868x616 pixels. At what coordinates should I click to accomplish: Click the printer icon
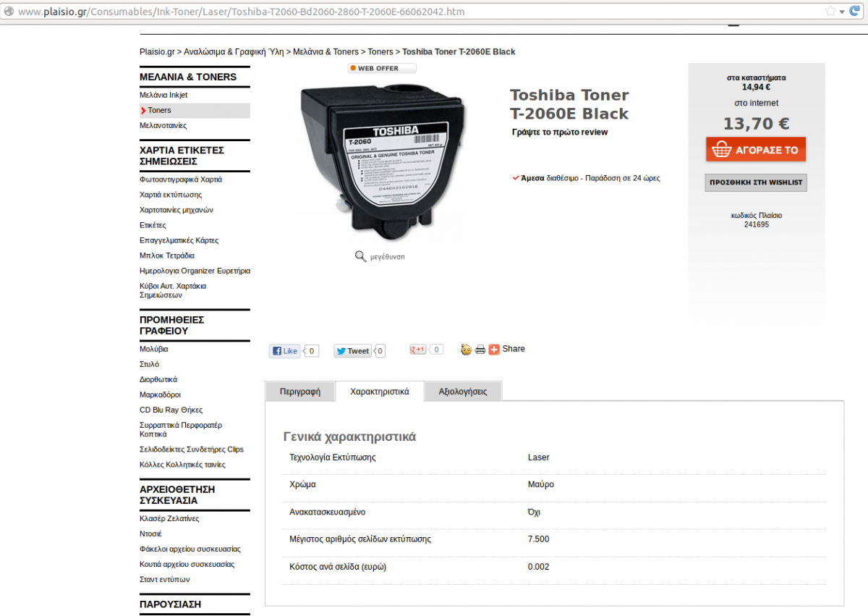click(480, 350)
